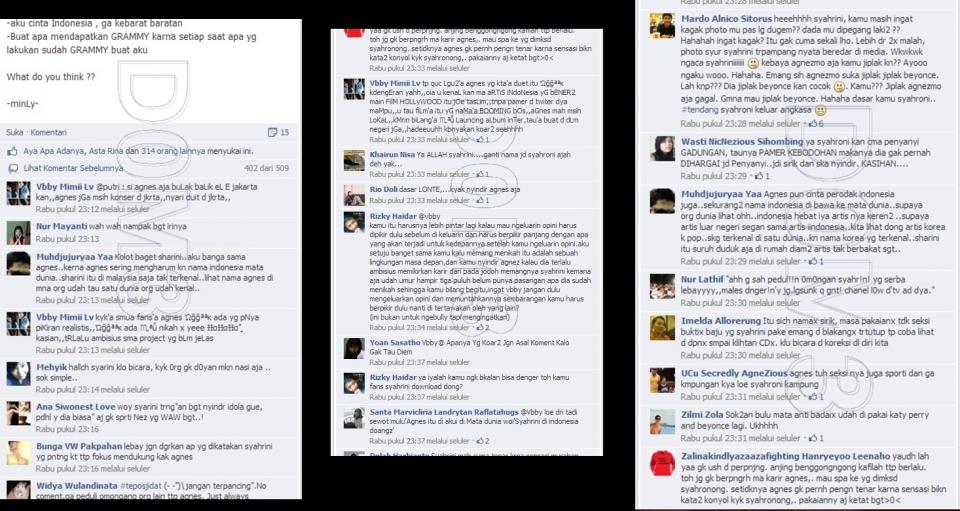Click the Suka link under the post

tap(15, 132)
